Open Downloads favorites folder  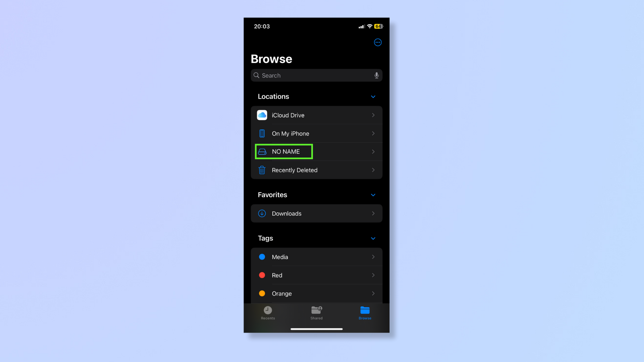pyautogui.click(x=316, y=213)
